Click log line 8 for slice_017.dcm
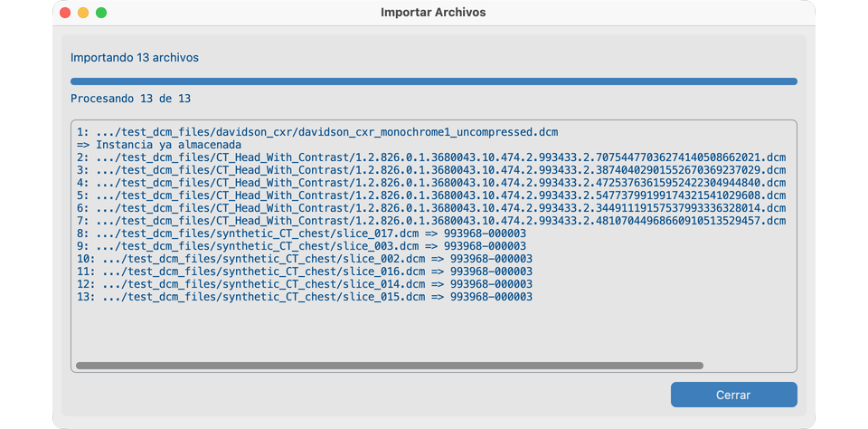 [x=302, y=234]
